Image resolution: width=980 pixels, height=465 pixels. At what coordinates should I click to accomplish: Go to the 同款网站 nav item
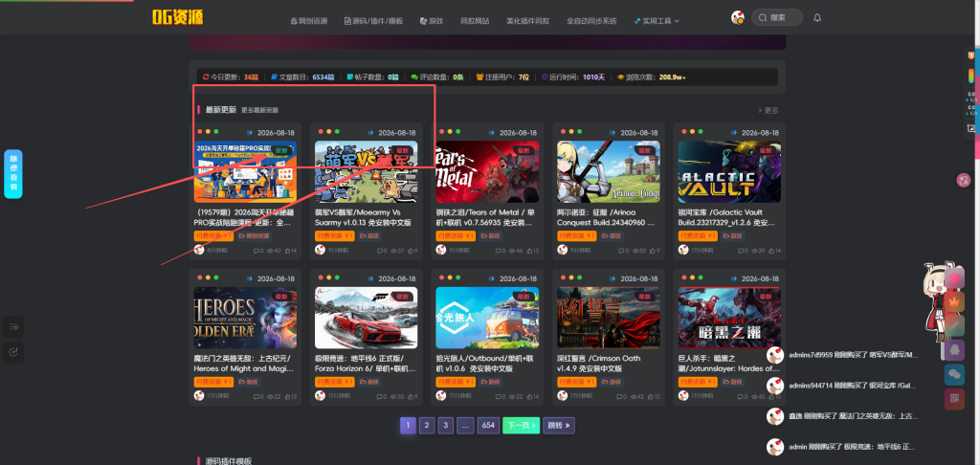pos(475,21)
